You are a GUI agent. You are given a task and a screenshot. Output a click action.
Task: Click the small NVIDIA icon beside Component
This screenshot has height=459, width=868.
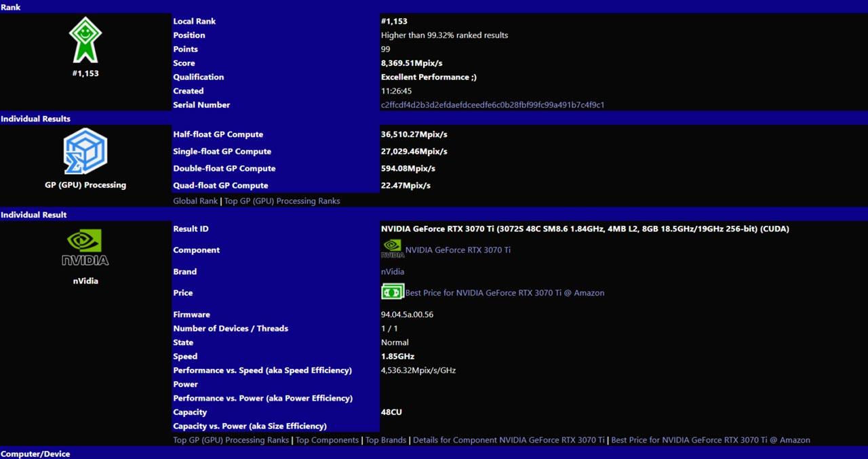tap(393, 250)
